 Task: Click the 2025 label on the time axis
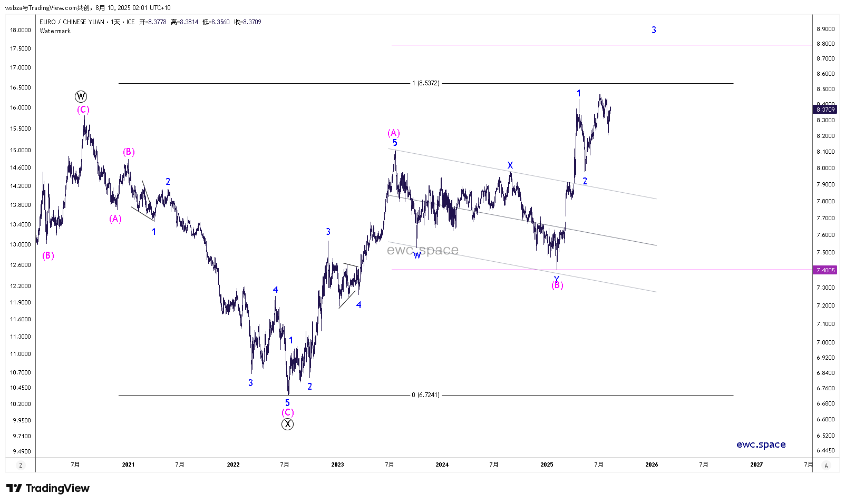coord(547,465)
